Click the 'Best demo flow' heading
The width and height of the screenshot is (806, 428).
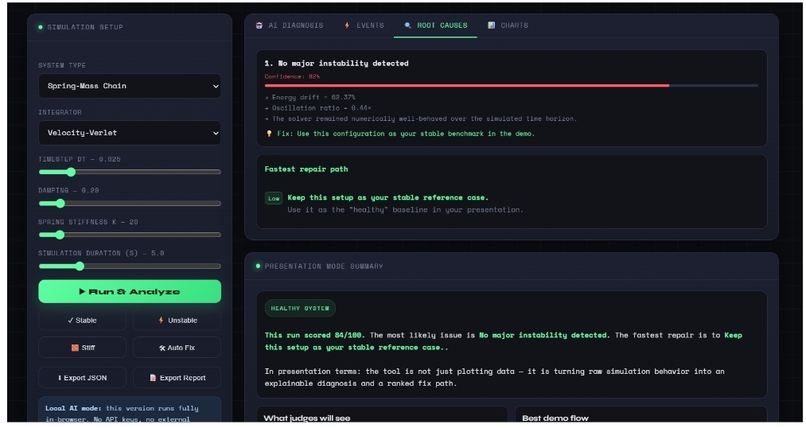pos(555,418)
